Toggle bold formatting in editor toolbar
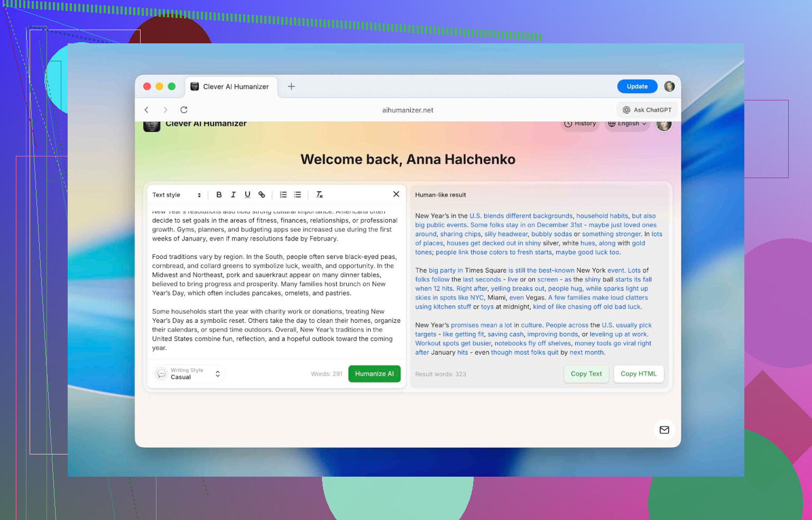This screenshot has height=520, width=812. click(x=219, y=194)
